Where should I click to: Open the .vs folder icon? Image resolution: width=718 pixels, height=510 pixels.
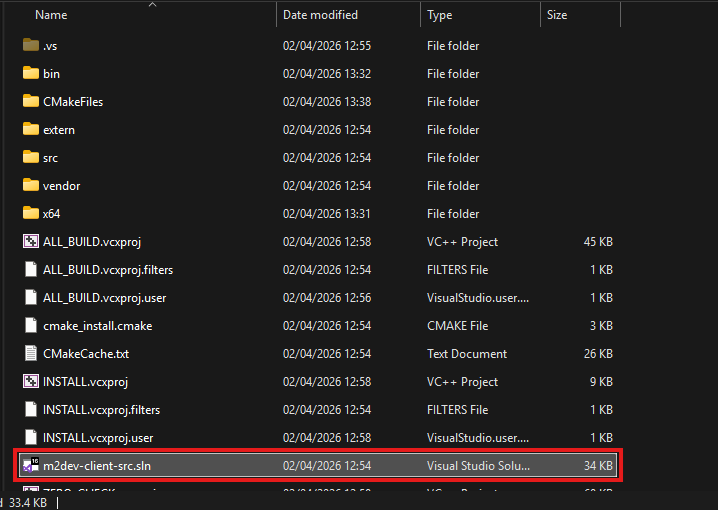[30, 46]
